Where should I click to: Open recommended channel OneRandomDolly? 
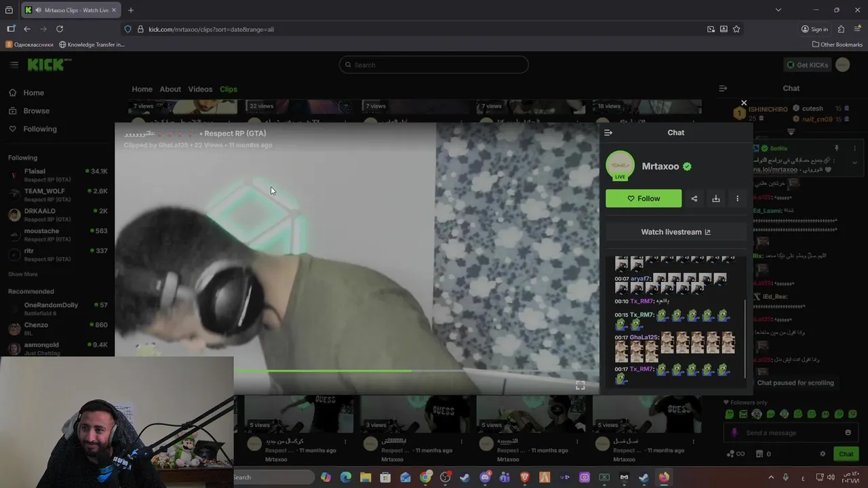[58, 308]
